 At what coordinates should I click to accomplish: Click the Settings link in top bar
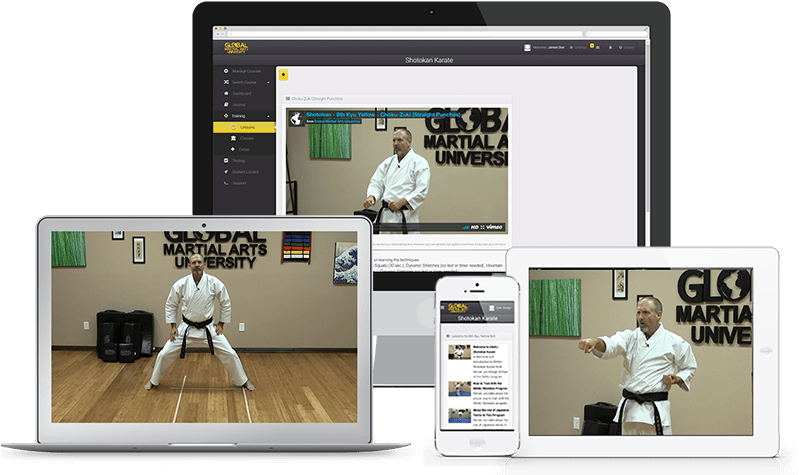click(578, 47)
